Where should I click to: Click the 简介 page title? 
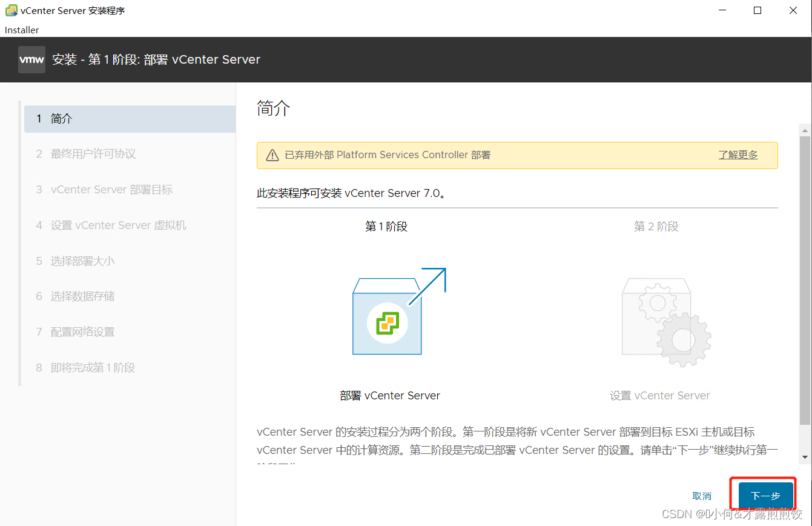[274, 108]
